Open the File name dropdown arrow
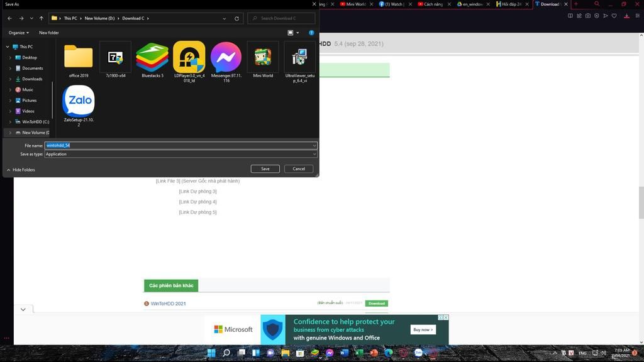The height and width of the screenshot is (362, 644). [x=314, y=145]
